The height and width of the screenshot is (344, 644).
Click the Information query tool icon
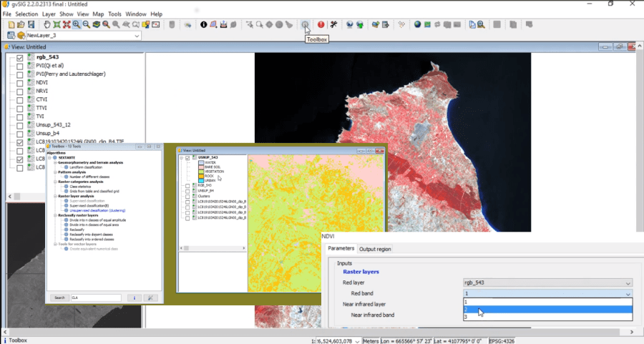coord(203,24)
